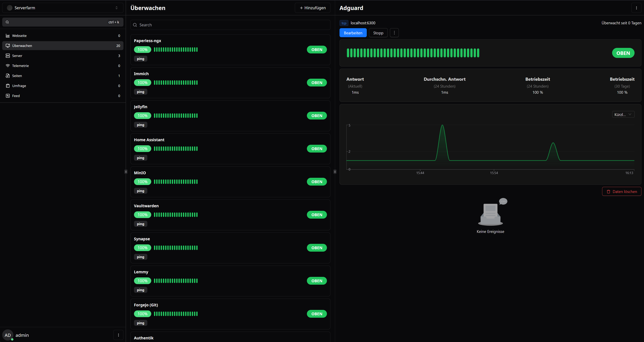Click the Seiten page icon
The image size is (644, 342).
[8, 76]
